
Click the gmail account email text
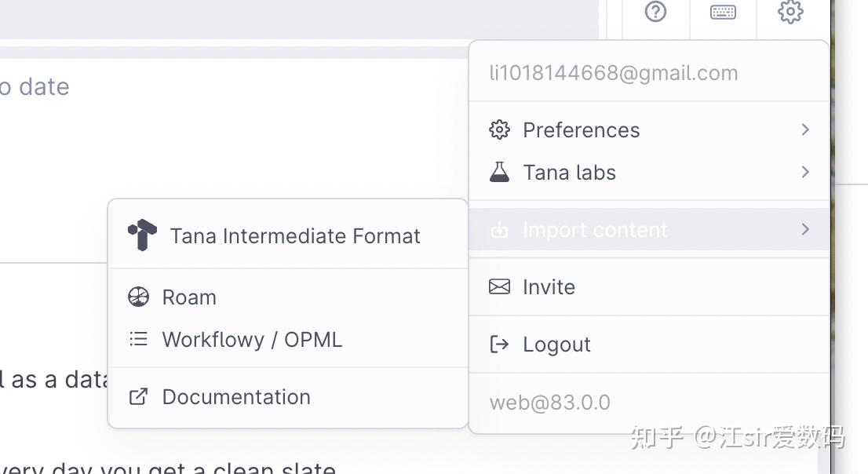pyautogui.click(x=614, y=72)
